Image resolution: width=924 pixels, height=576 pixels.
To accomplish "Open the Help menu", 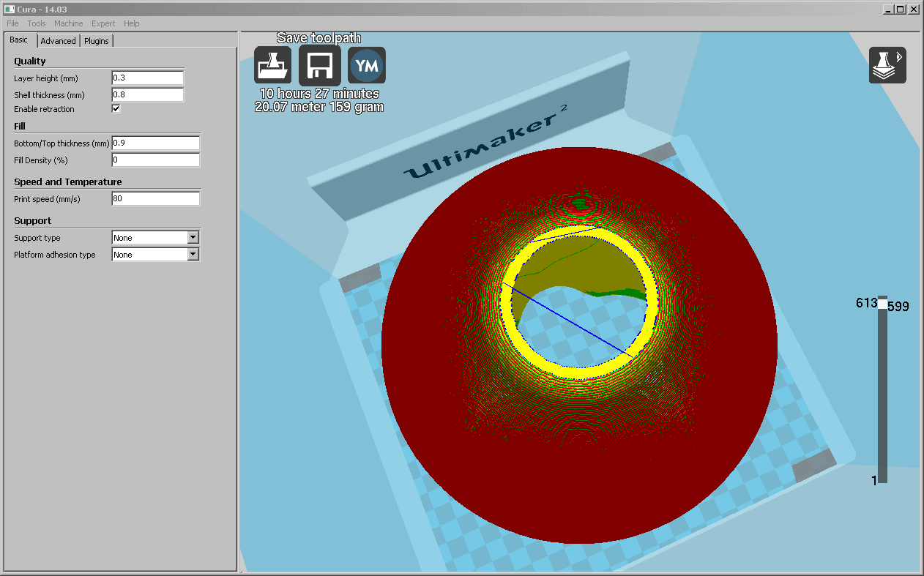I will (x=131, y=23).
